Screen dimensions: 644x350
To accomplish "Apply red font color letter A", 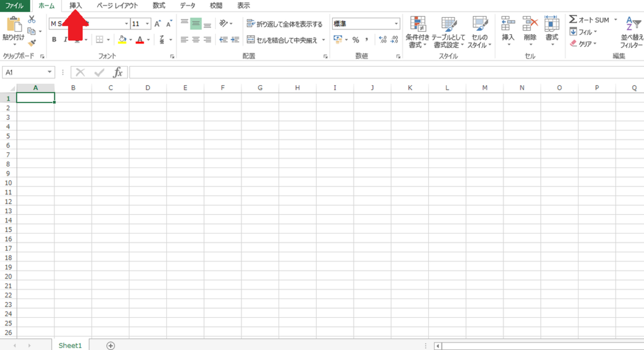I will (x=140, y=40).
